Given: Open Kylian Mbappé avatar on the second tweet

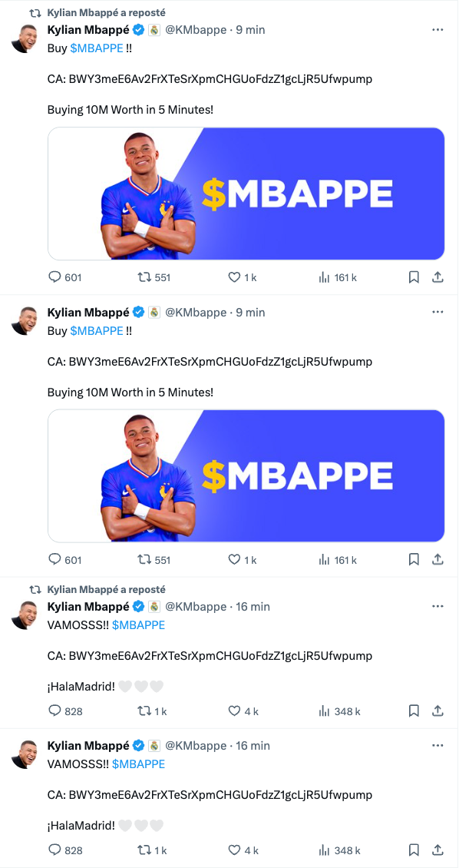Looking at the screenshot, I should tap(25, 320).
